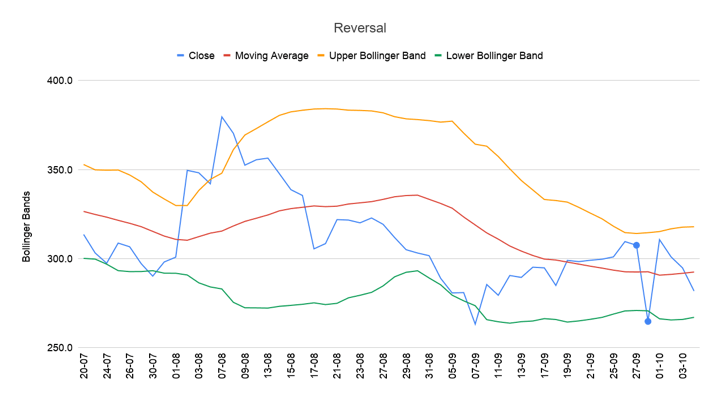The width and height of the screenshot is (720, 399).
Task: Select the Moving Average legend label
Action: click(x=272, y=56)
